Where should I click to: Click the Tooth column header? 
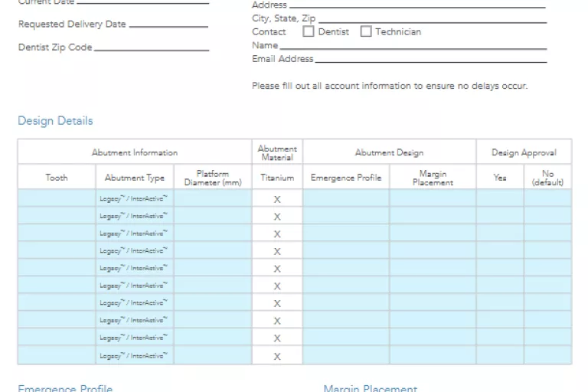pos(57,177)
